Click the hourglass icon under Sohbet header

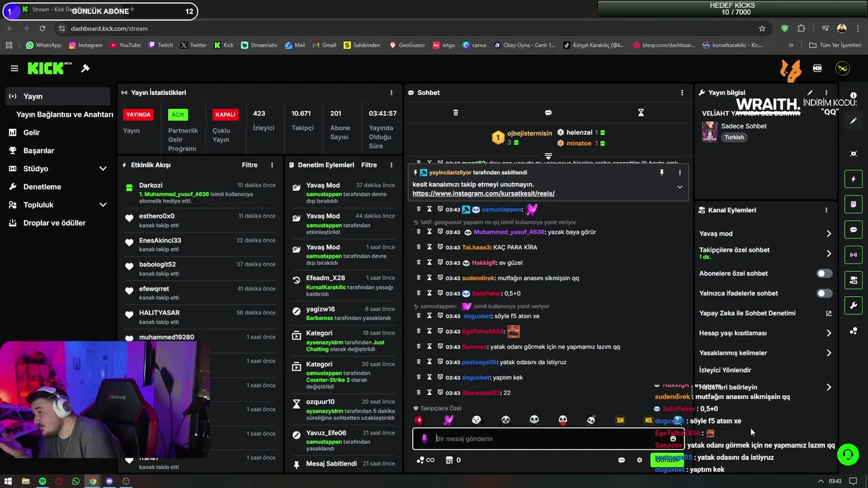coord(641,113)
